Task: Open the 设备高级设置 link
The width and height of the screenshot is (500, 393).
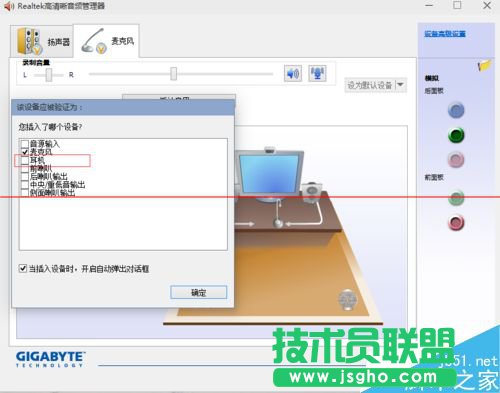Action: (x=445, y=34)
